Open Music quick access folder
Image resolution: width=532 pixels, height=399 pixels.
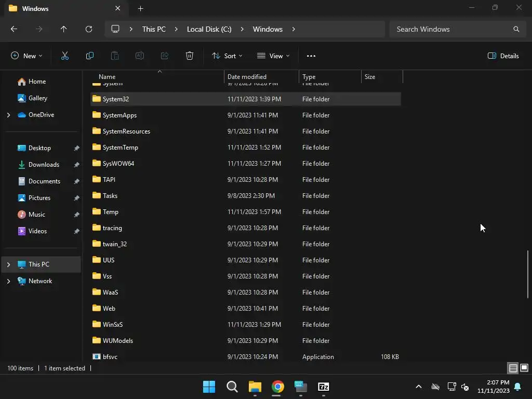[x=37, y=215]
